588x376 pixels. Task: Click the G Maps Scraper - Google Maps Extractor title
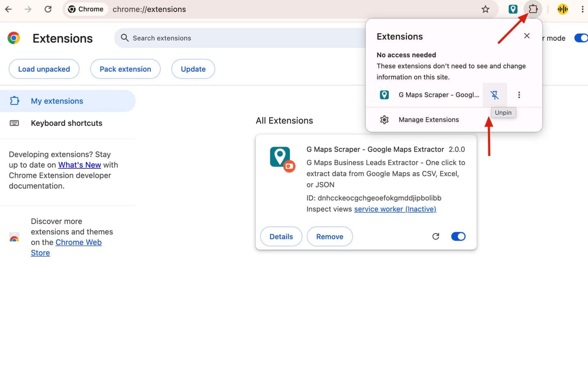tap(375, 149)
